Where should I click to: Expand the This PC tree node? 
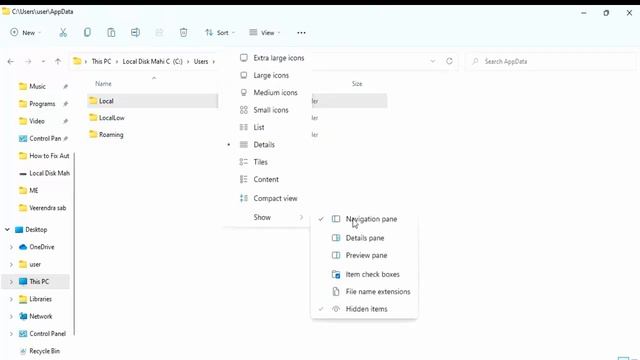[11, 282]
